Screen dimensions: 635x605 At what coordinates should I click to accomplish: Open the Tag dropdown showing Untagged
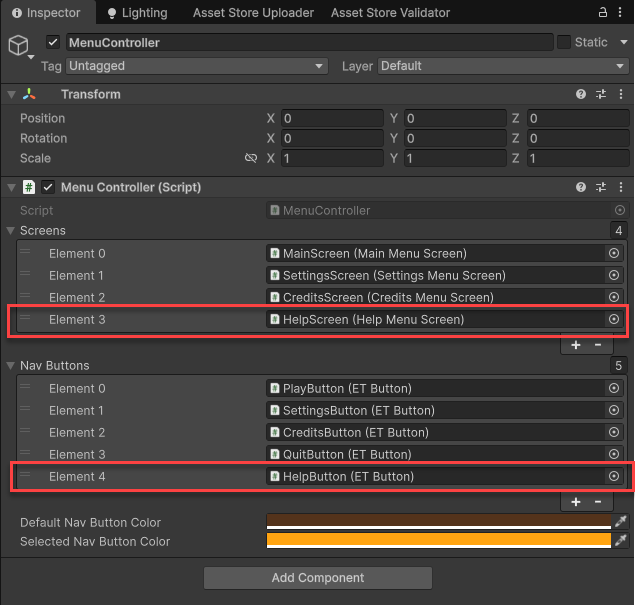pos(196,66)
